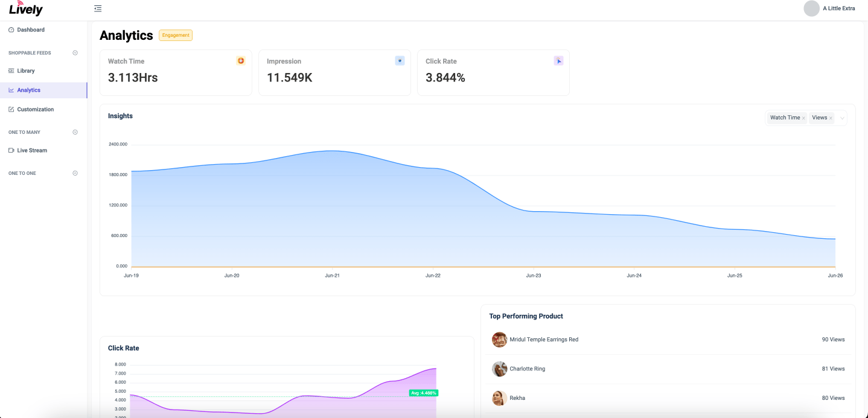Click the Engagement badge
Screen dimensions: 868x418
176,36
